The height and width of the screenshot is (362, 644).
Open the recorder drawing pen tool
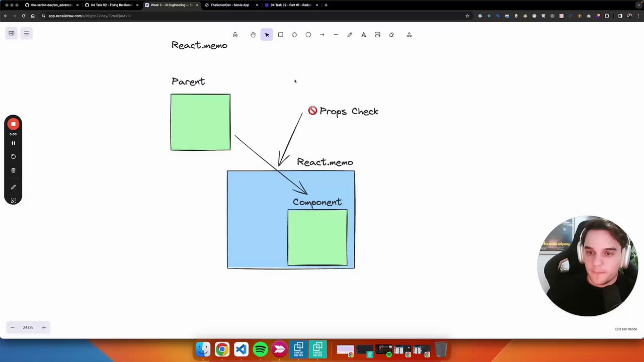[x=14, y=187]
